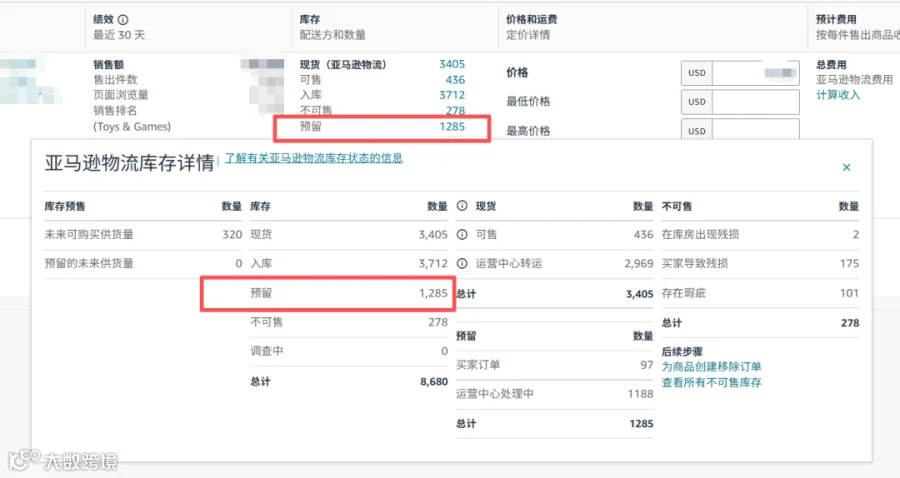Open 查看所有不可售库存 link
Screen dimensions: 900x478
click(711, 382)
